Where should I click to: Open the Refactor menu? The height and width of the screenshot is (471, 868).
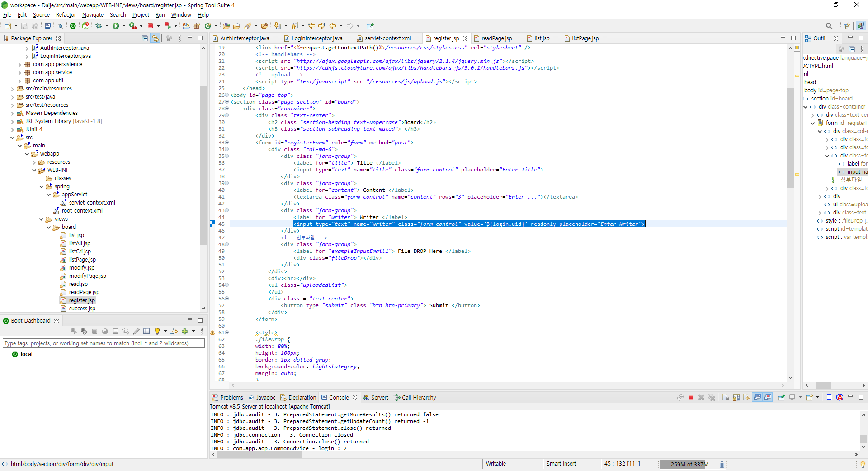click(66, 15)
